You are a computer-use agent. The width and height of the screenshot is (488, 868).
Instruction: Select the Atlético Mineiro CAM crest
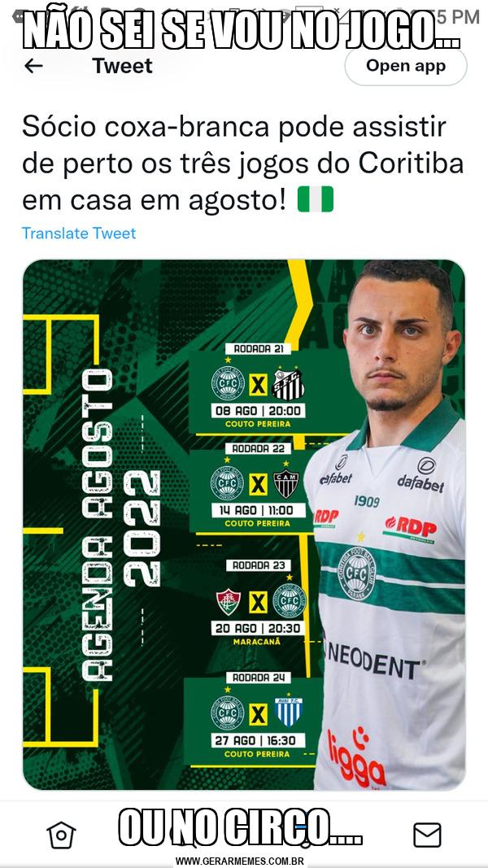(286, 484)
